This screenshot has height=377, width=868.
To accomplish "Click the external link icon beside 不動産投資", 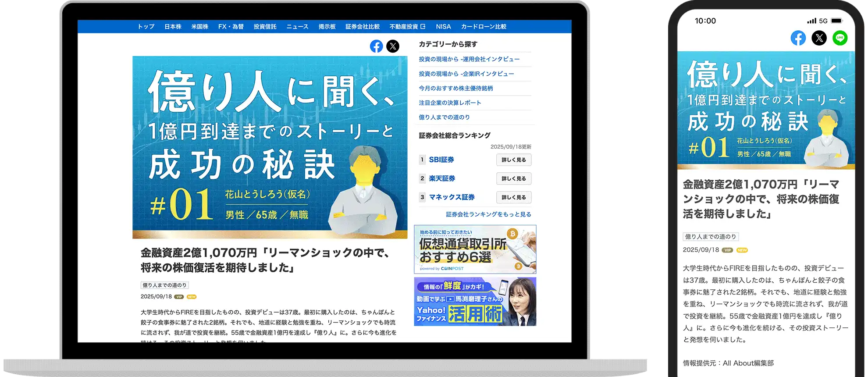I will 423,27.
